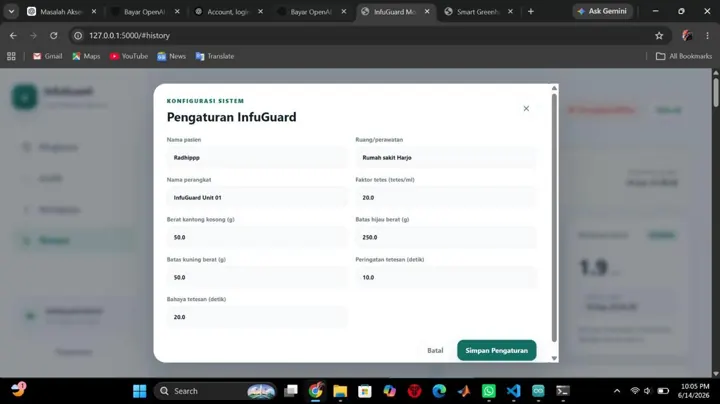Screen dimensions: 720x404
Task: Click the taskbar Search box
Action: 215,391
